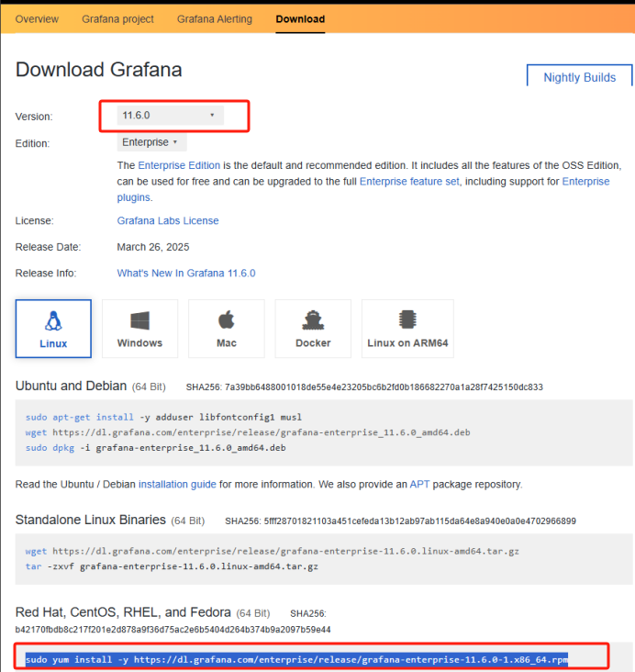The width and height of the screenshot is (635, 672).
Task: Click the Standalone Linux Binaries SHA256 hash
Action: click(x=420, y=521)
